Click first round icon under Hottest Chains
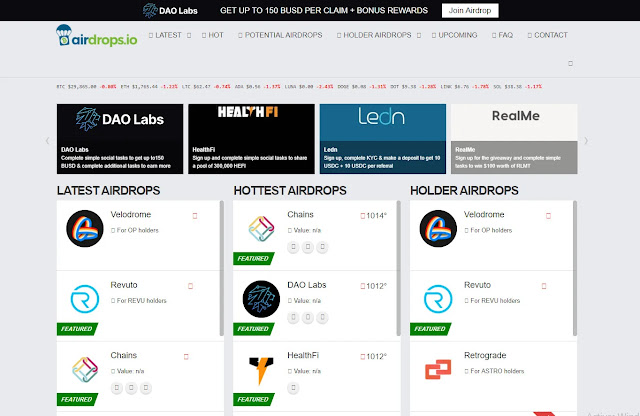 tap(293, 247)
